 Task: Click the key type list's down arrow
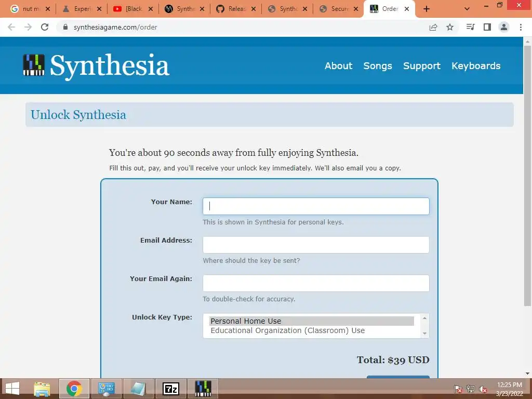(424, 334)
